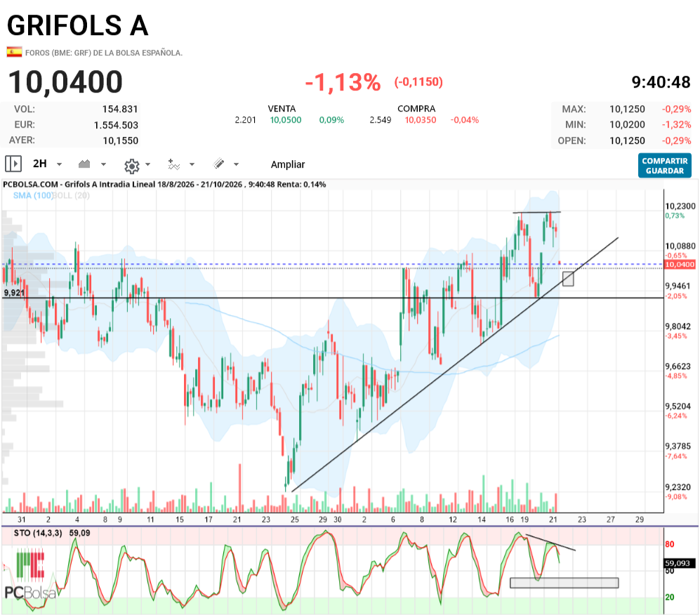Select the pencil drawing tool icon

point(219,164)
